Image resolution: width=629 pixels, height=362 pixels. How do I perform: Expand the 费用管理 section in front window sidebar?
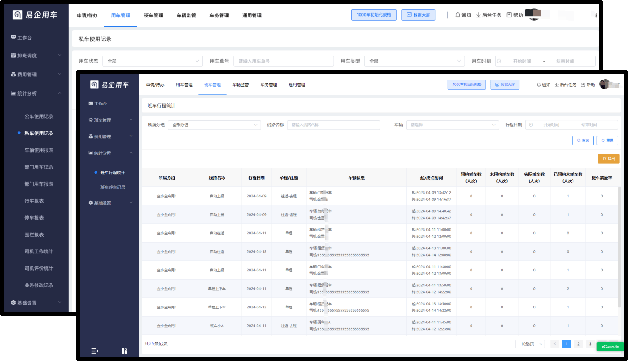click(110, 136)
